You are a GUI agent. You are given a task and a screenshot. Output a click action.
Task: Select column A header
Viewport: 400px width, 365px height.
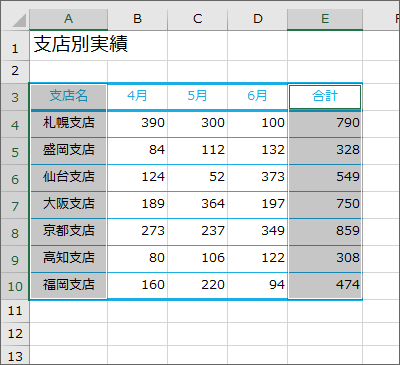click(x=68, y=19)
